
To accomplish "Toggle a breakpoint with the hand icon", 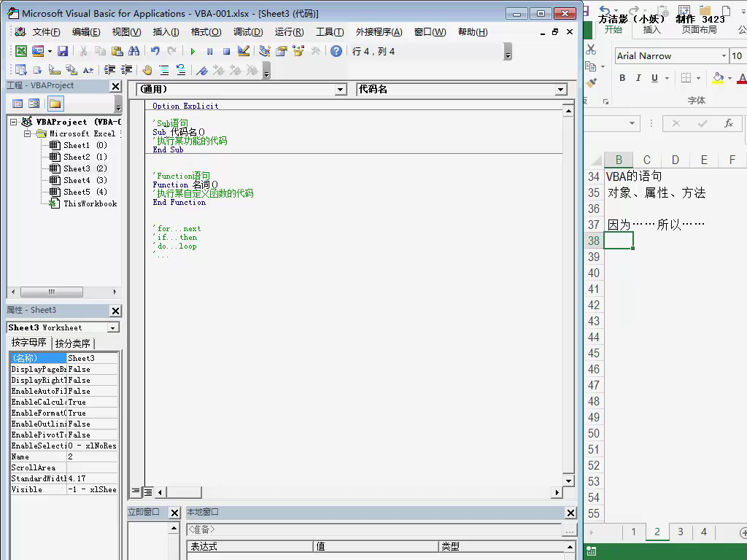I will (147, 70).
